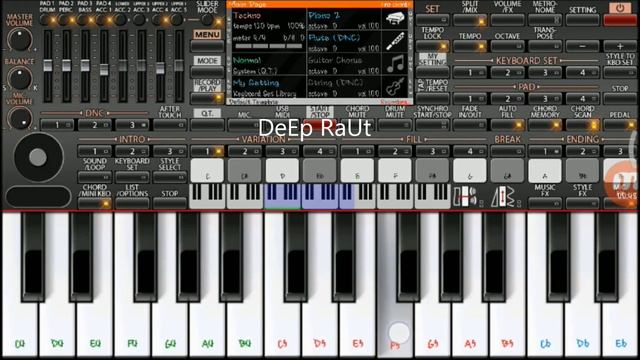The image size is (640, 360).
Task: Open the Set button
Action: click(433, 20)
